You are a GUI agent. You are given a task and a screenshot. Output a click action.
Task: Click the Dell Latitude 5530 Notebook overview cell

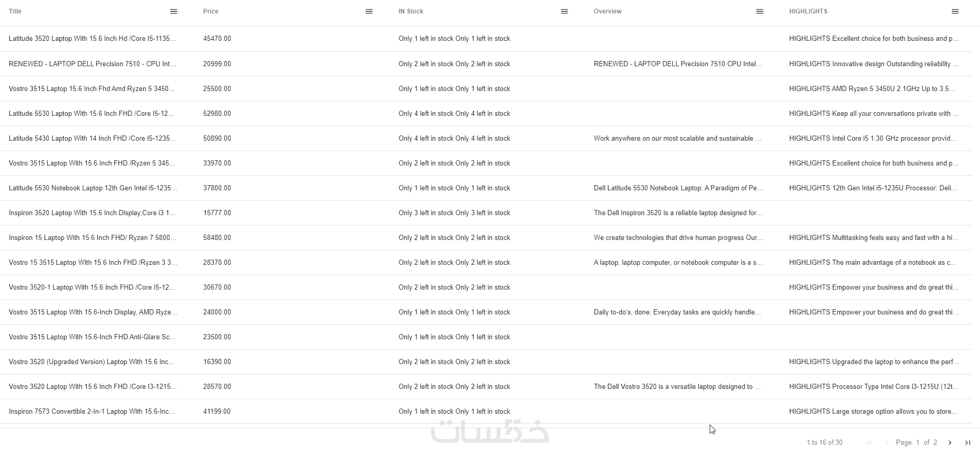[678, 188]
